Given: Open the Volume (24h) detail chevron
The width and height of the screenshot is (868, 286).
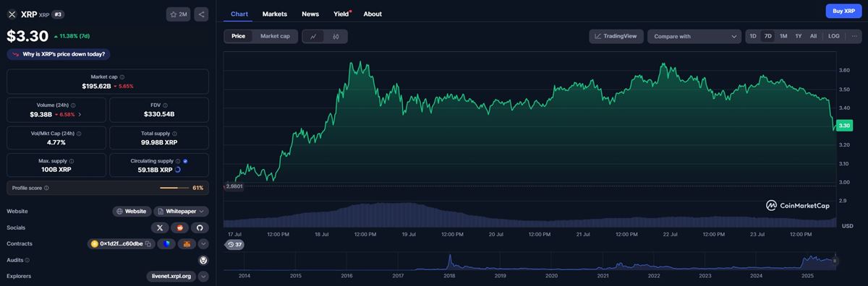Looking at the screenshot, I should pyautogui.click(x=80, y=114).
